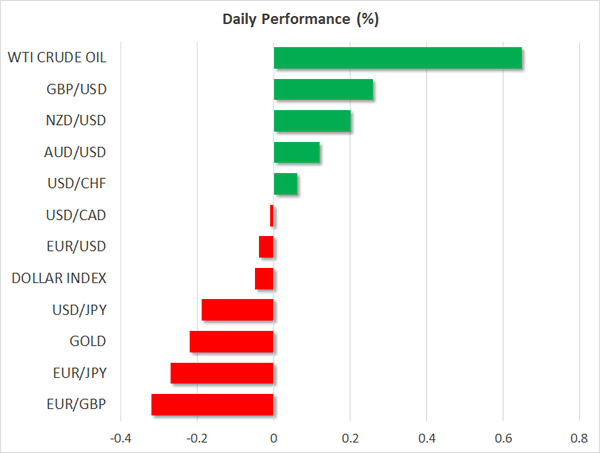Select the green WTI Crude Oil bar
Viewport: 600px width, 453px height.
click(397, 58)
